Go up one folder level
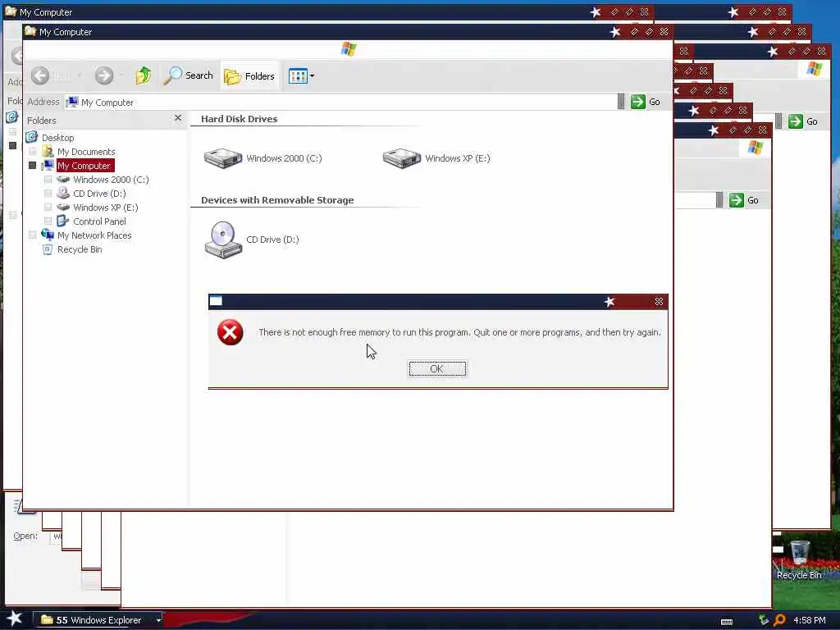 pos(143,75)
